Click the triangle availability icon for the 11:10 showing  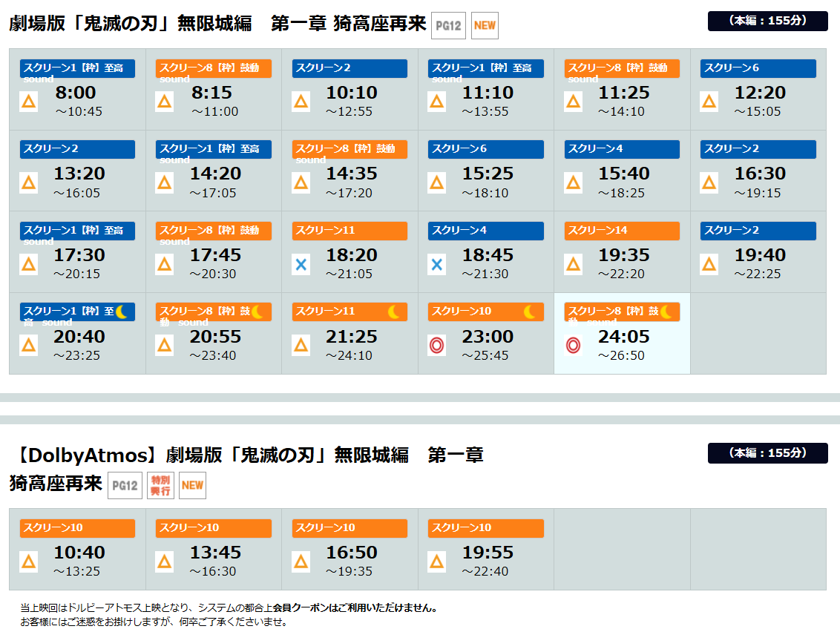point(436,101)
